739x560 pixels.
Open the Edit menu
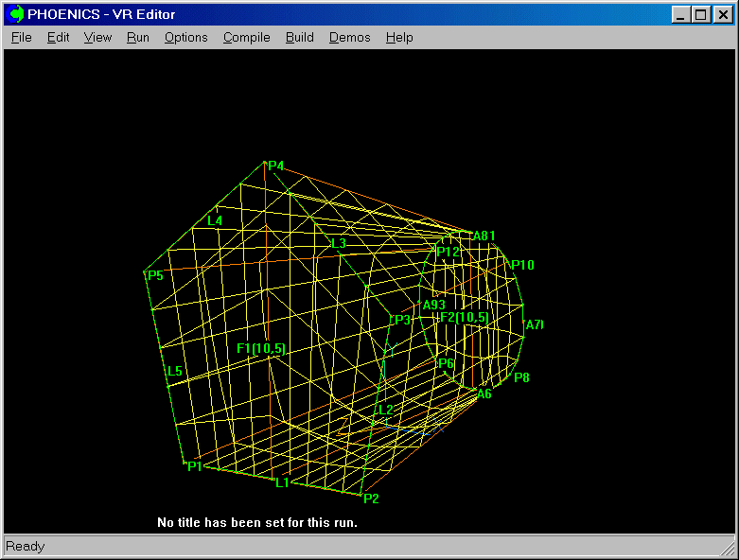[58, 38]
